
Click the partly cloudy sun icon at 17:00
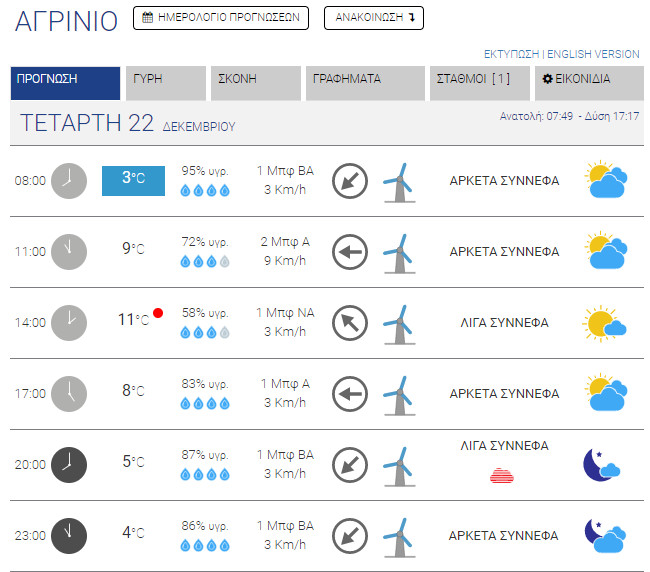[x=606, y=393]
